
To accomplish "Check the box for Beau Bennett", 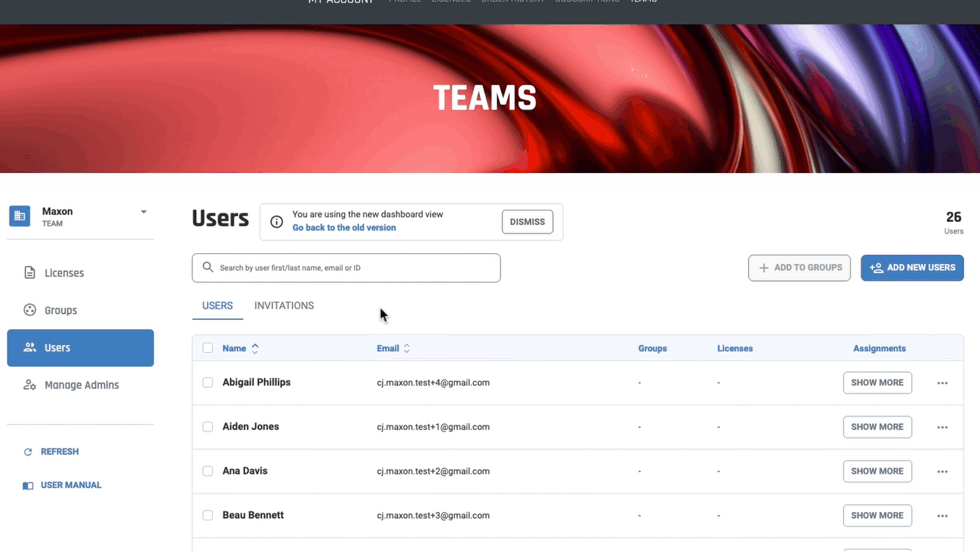I will pyautogui.click(x=207, y=516).
